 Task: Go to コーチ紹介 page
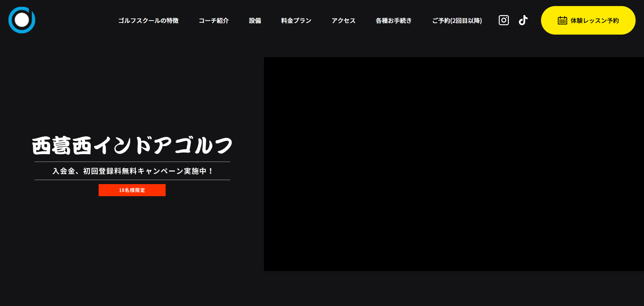214,21
